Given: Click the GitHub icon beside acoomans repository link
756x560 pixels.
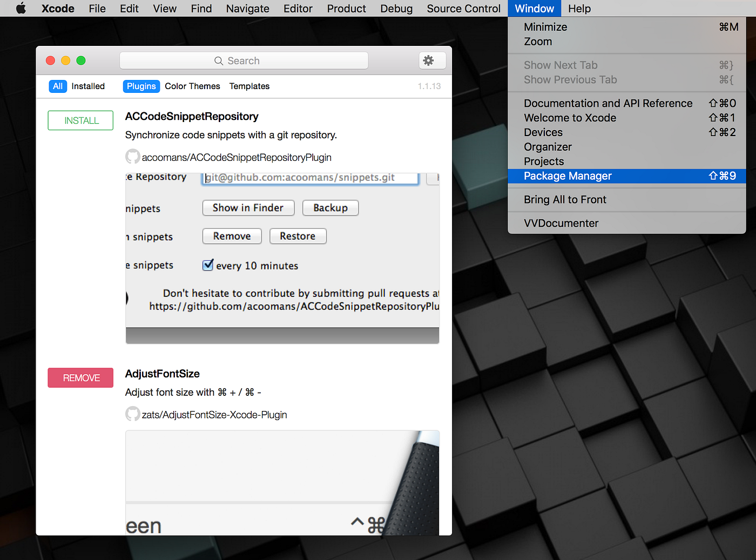Looking at the screenshot, I should point(132,156).
